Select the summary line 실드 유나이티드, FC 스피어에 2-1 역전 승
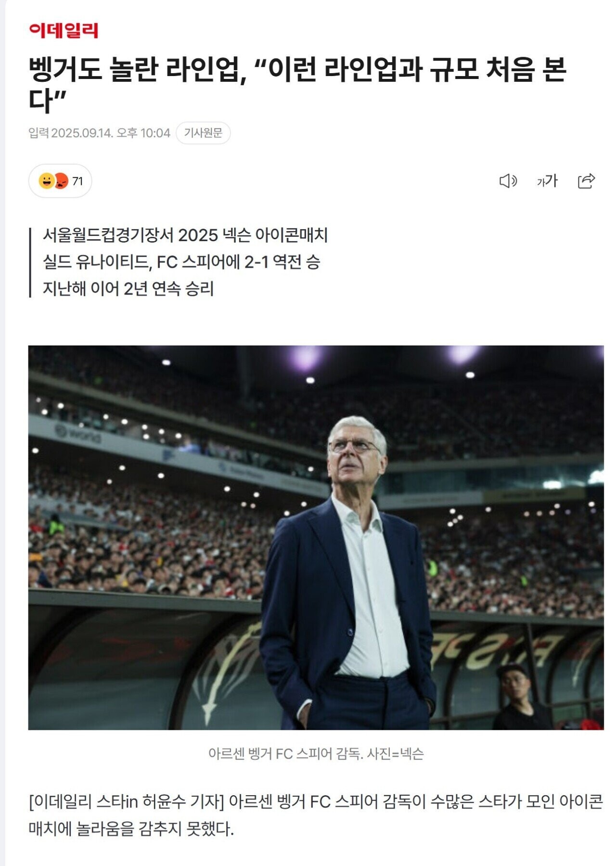This screenshot has height=866, width=616. 181,262
